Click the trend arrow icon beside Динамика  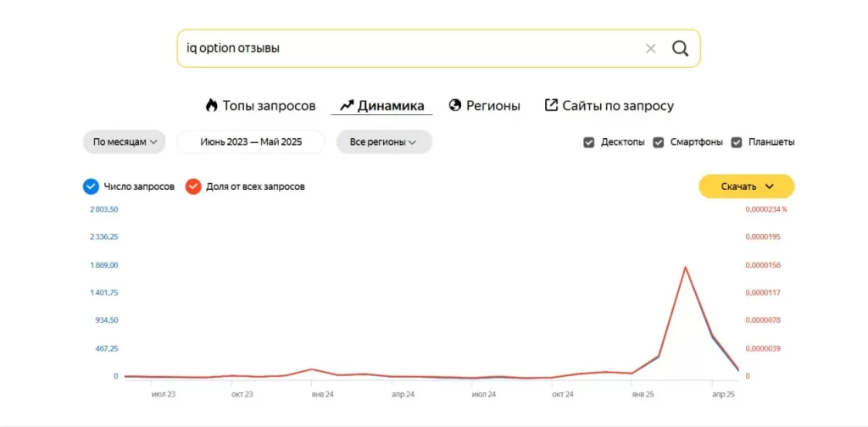pyautogui.click(x=347, y=105)
